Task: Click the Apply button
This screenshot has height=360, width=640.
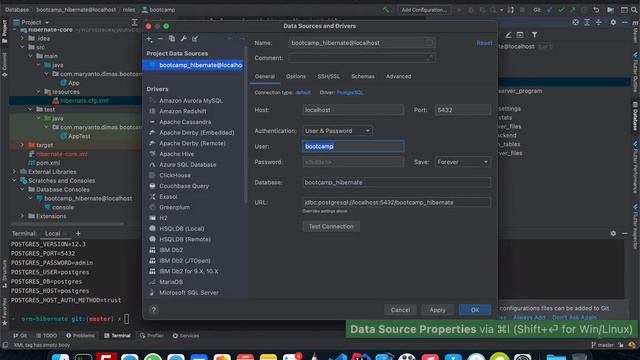Action: point(437,310)
